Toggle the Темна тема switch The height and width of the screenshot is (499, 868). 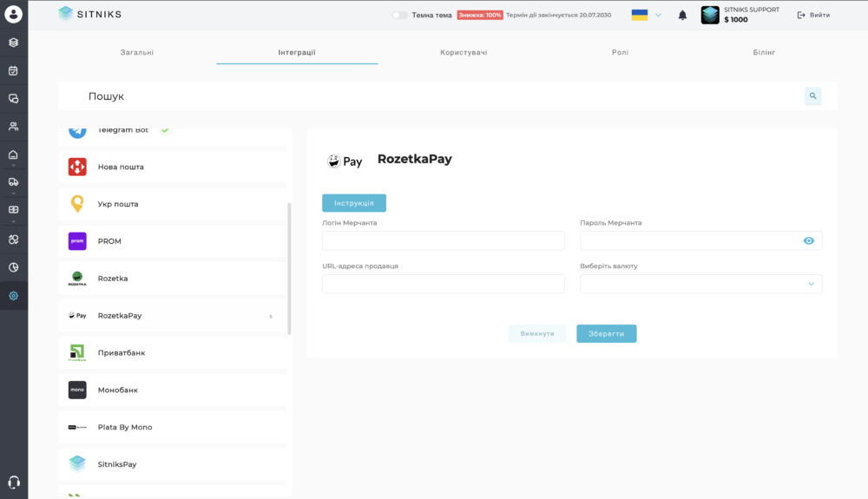[x=399, y=15]
